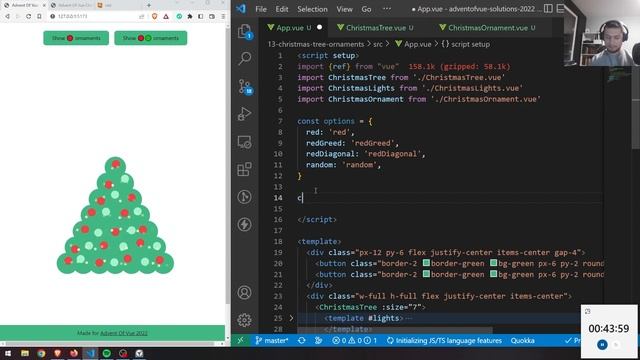The image size is (640, 360).
Task: Click the Brave Rewards triangle icon
Action: (x=166, y=16)
